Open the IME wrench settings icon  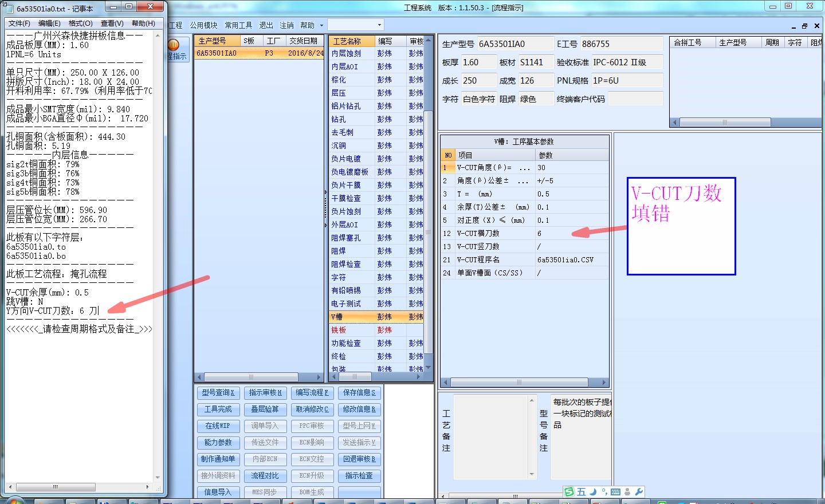pyautogui.click(x=638, y=492)
